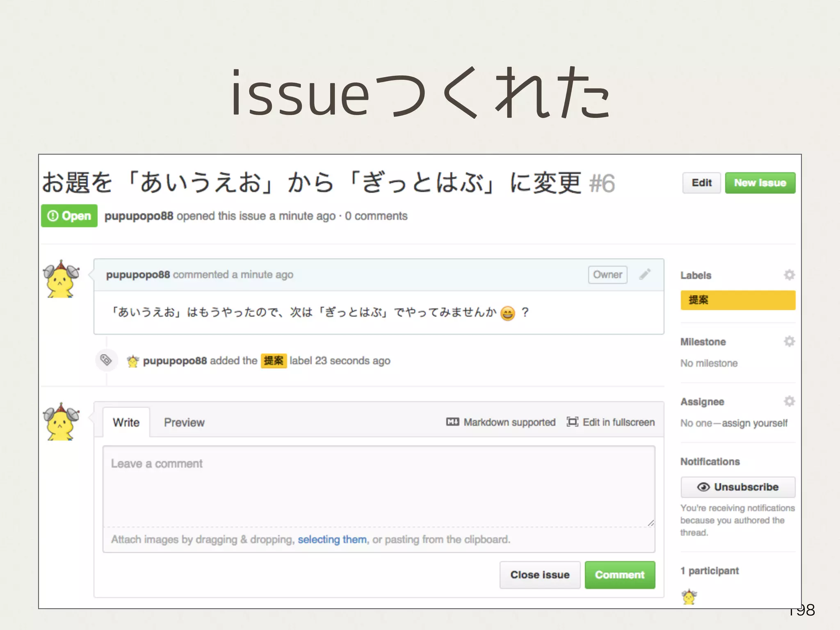The image size is (840, 630).
Task: Click the yellow 提案 label in sidebar
Action: [x=737, y=300]
